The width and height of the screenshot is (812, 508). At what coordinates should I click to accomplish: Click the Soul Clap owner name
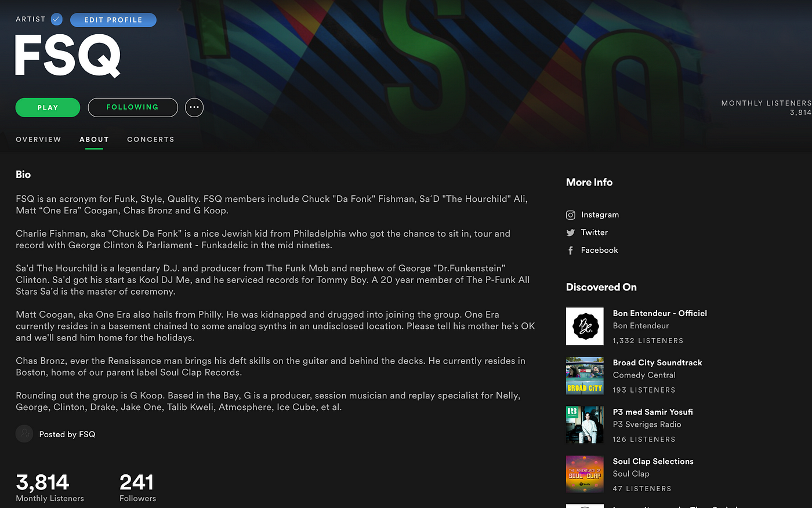click(x=631, y=474)
